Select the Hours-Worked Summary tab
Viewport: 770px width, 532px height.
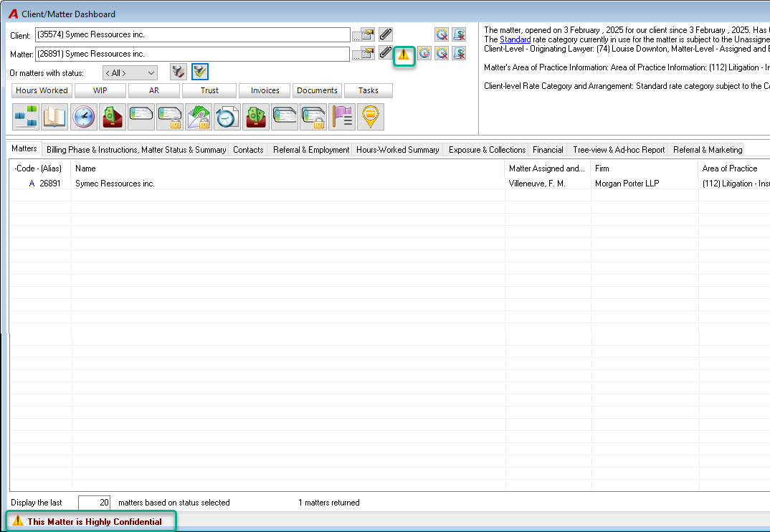398,150
